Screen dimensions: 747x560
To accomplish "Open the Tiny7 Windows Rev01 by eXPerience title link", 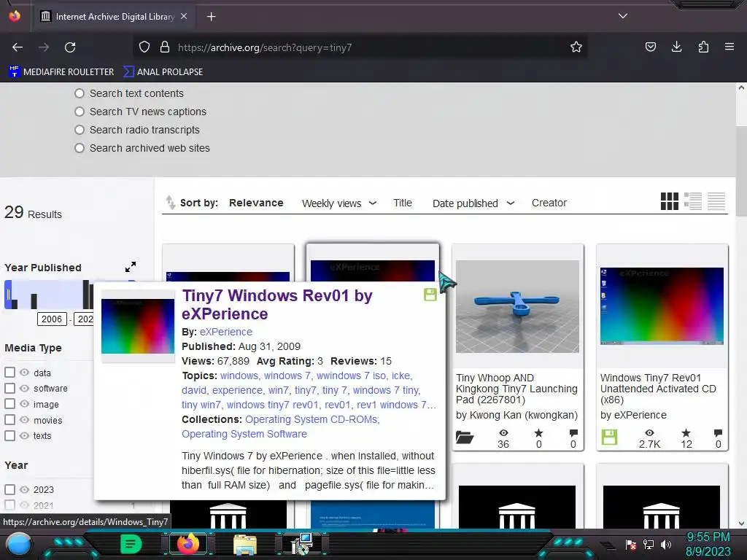I will [277, 305].
